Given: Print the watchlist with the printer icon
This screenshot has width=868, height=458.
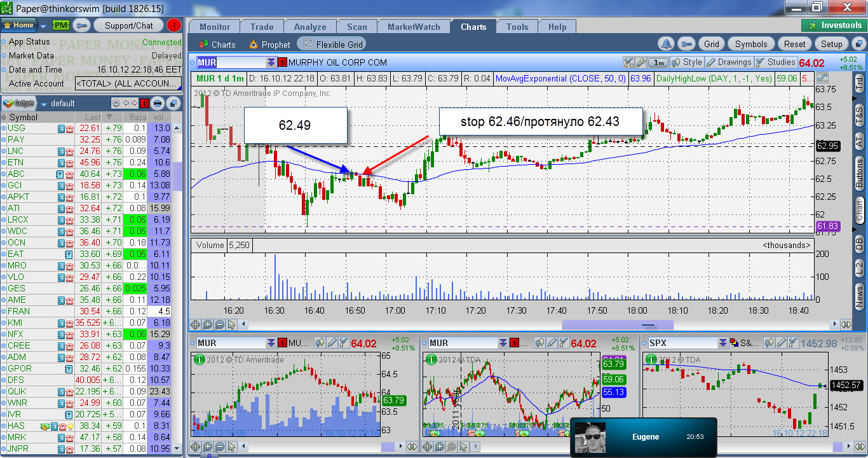Looking at the screenshot, I should pos(158,103).
